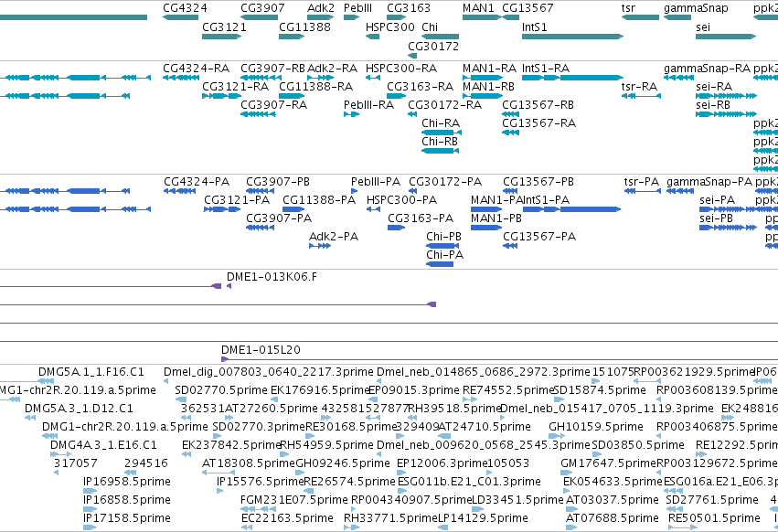Select the gammaSnap gene glyph

click(x=677, y=17)
